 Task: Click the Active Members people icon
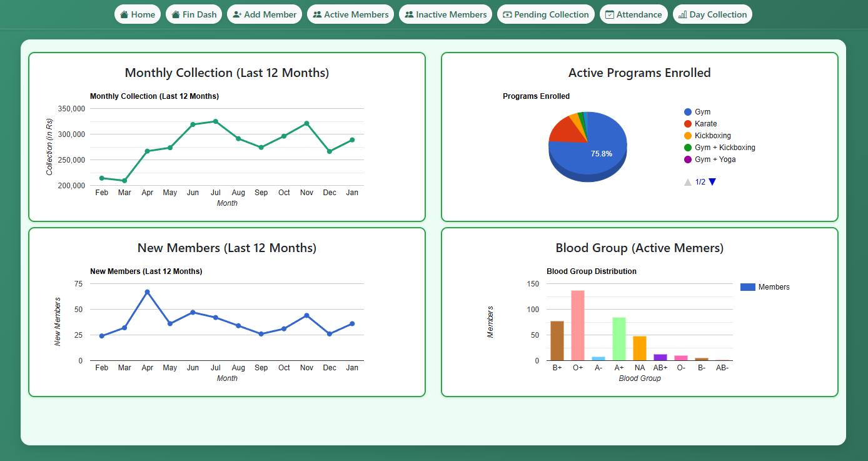click(x=319, y=14)
